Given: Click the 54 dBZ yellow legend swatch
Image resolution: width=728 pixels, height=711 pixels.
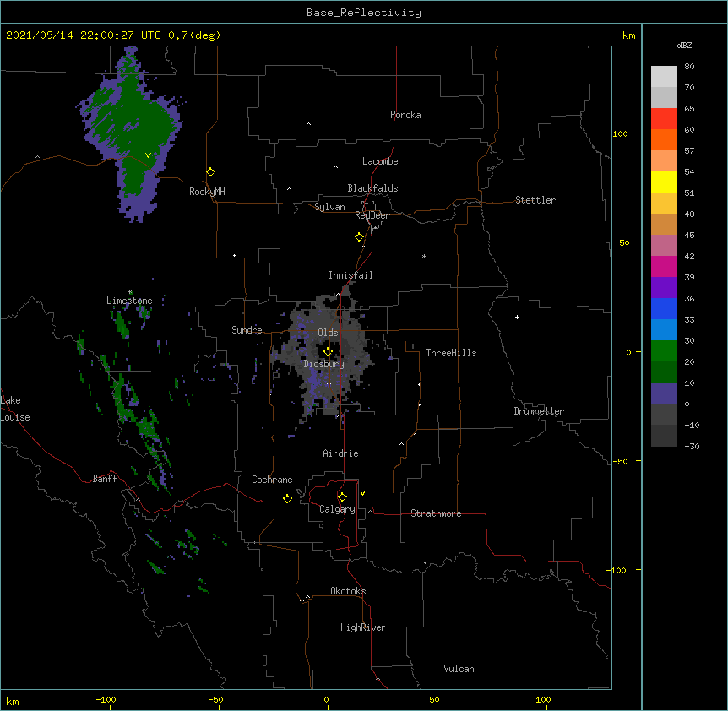Looking at the screenshot, I should tap(664, 182).
